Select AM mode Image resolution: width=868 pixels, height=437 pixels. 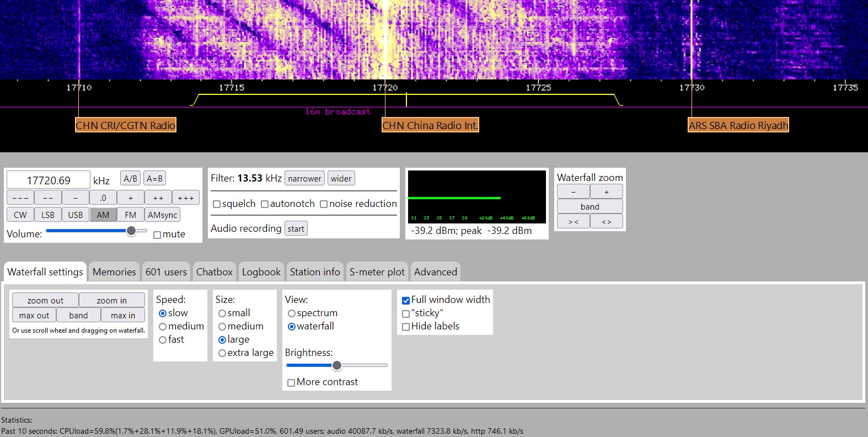pos(103,215)
